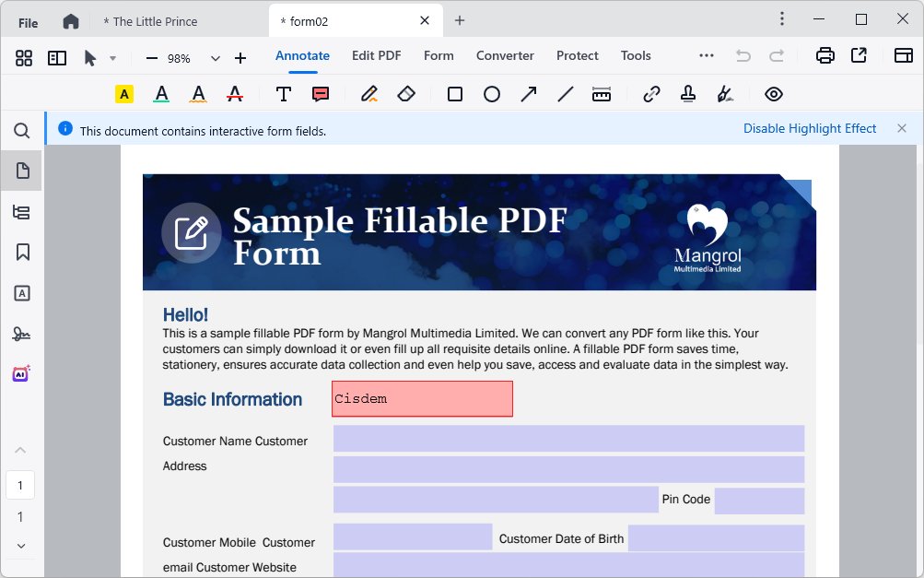Select the yellow Highlight text tool

124,94
